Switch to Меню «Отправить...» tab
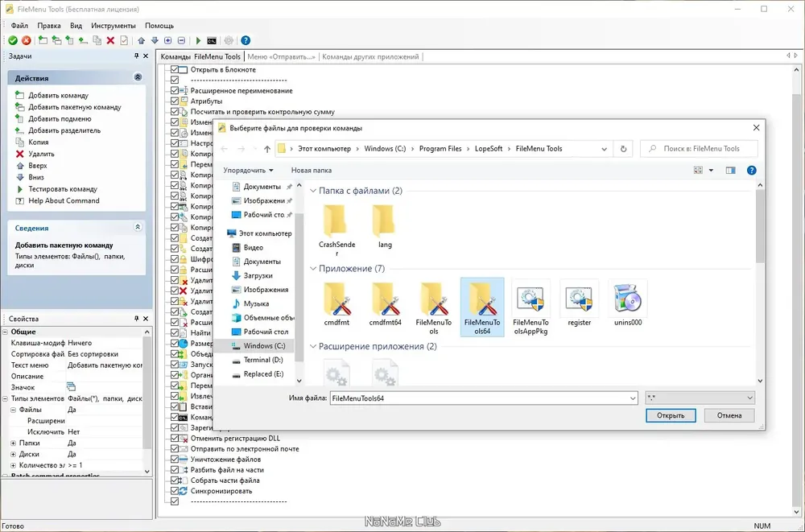 click(281, 57)
